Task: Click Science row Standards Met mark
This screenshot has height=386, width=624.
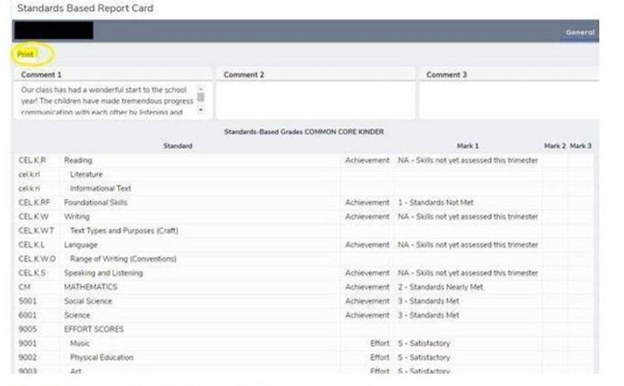Action: pyautogui.click(x=428, y=315)
